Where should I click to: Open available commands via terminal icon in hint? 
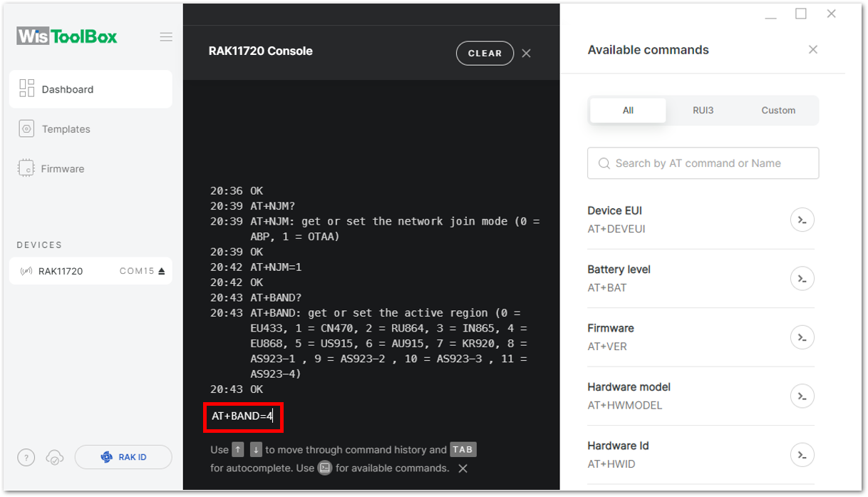click(325, 468)
